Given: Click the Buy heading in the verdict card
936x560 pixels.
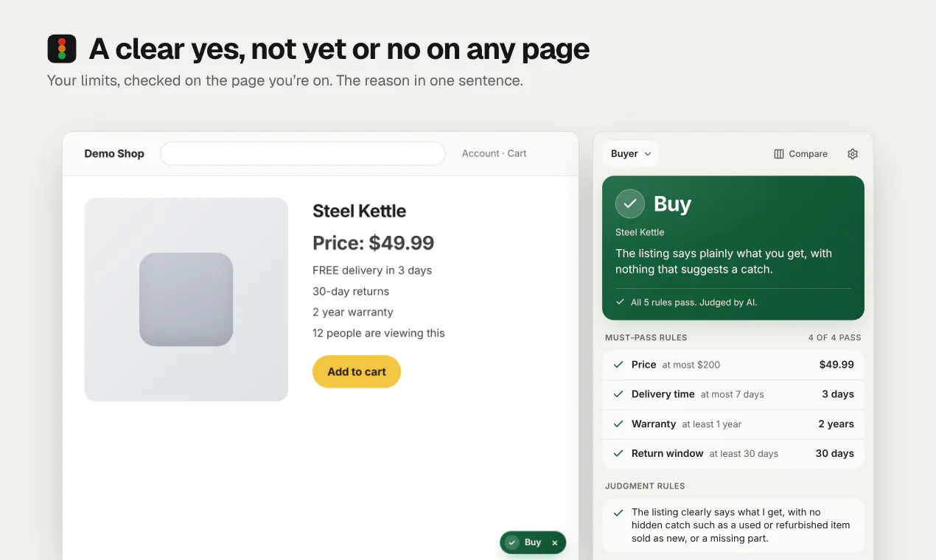Looking at the screenshot, I should pos(672,203).
